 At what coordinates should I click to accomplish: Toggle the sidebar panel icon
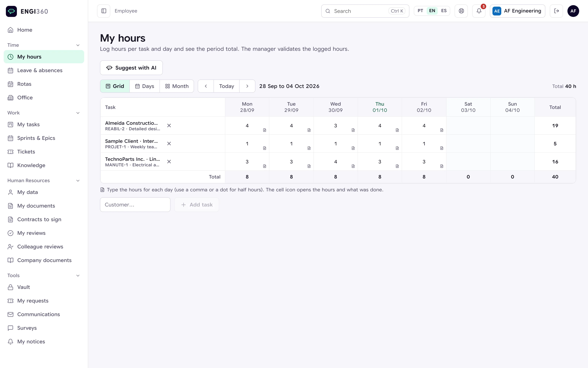click(103, 11)
